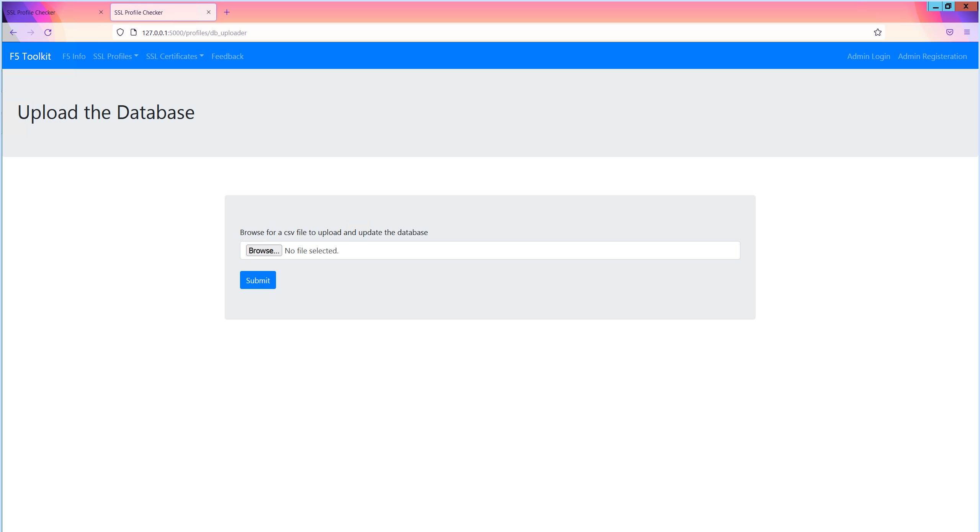This screenshot has width=980, height=532.
Task: Reload the current page
Action: point(48,33)
